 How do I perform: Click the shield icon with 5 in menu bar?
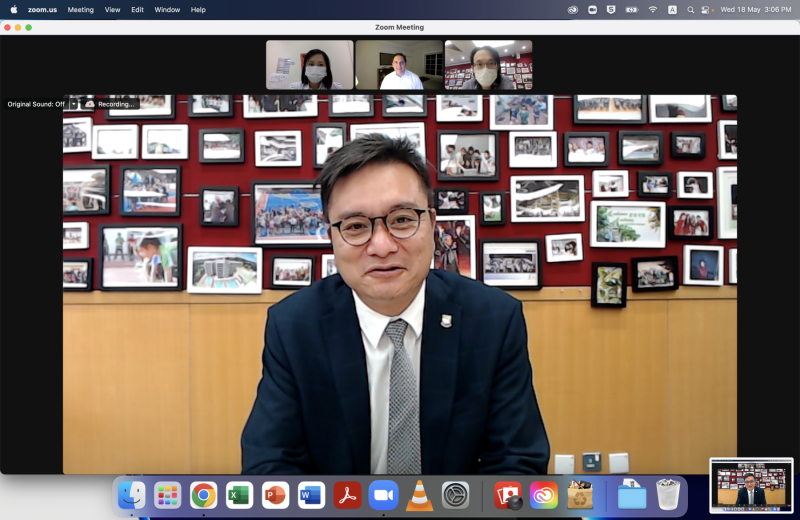(x=611, y=10)
